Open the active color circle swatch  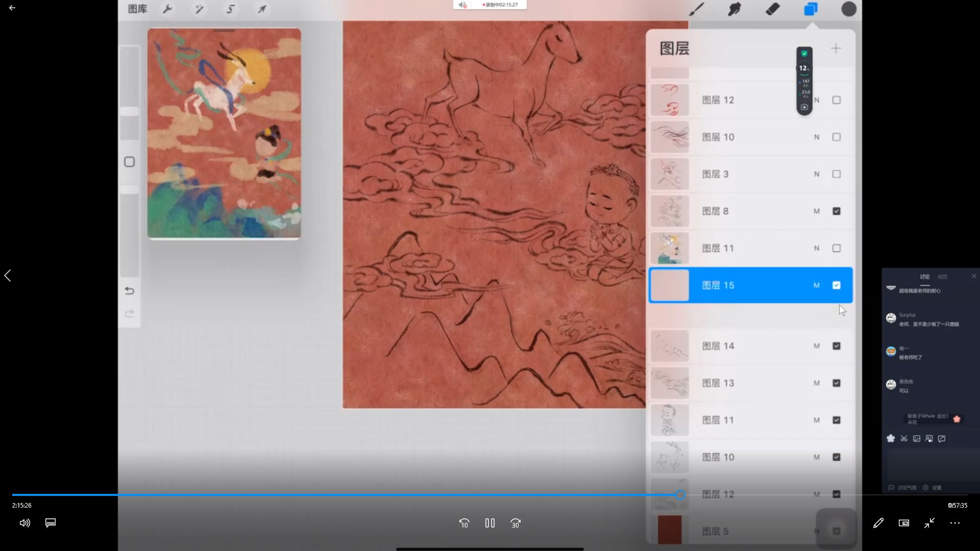848,9
